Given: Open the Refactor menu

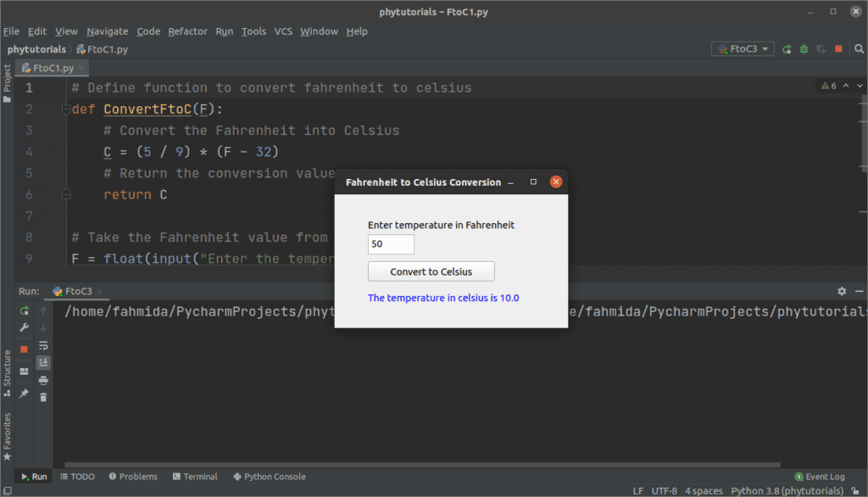Looking at the screenshot, I should coord(187,31).
